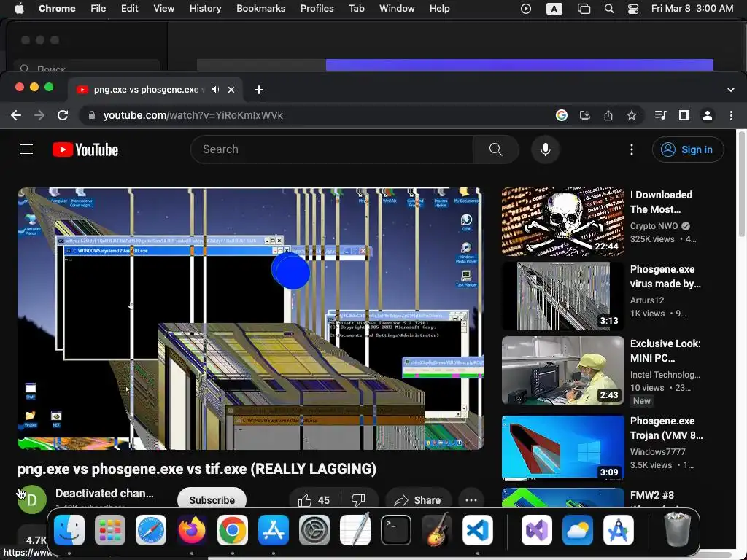Open Crypto NWO channel name
The height and width of the screenshot is (560, 747).
point(654,226)
